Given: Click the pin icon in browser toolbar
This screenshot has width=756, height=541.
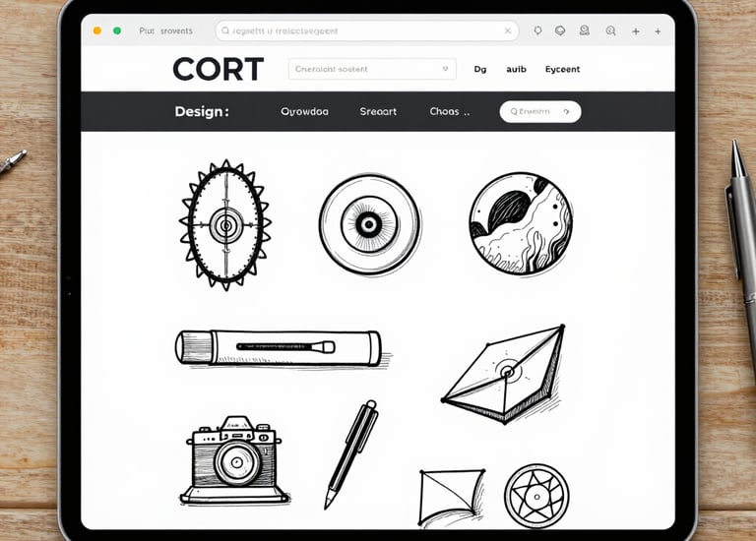Looking at the screenshot, I should 537,30.
